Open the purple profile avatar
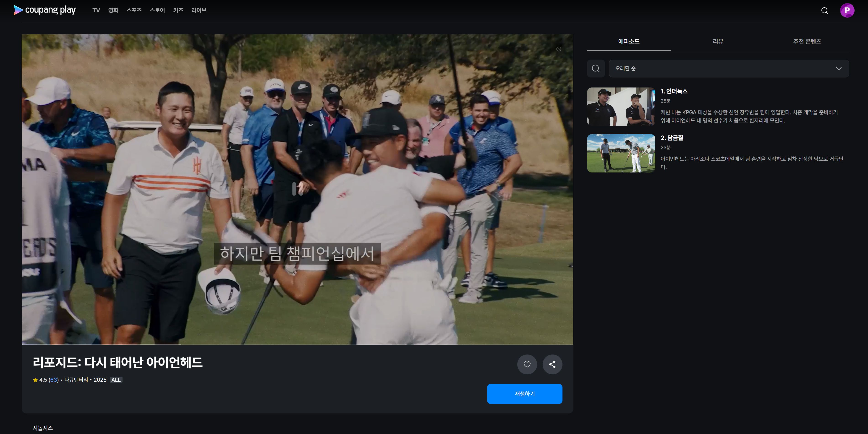 point(847,11)
